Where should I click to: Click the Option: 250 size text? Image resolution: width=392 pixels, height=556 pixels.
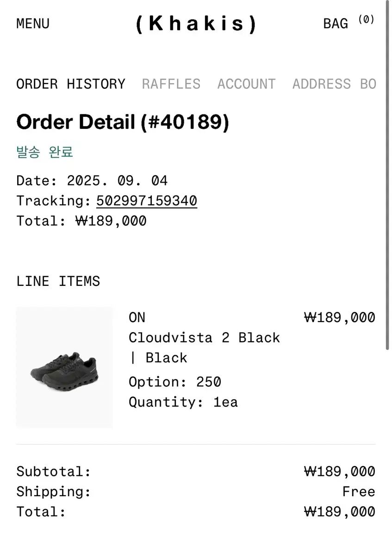(x=175, y=382)
